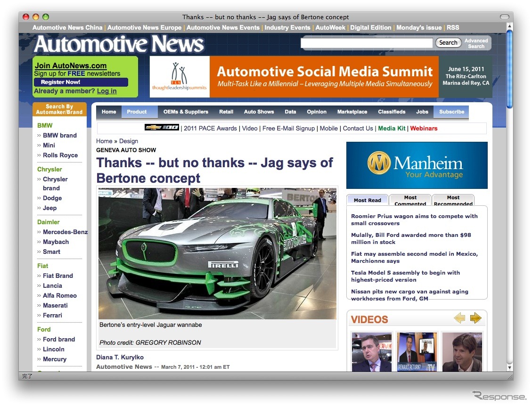Open the 2011 PACE Awards link

click(210, 128)
